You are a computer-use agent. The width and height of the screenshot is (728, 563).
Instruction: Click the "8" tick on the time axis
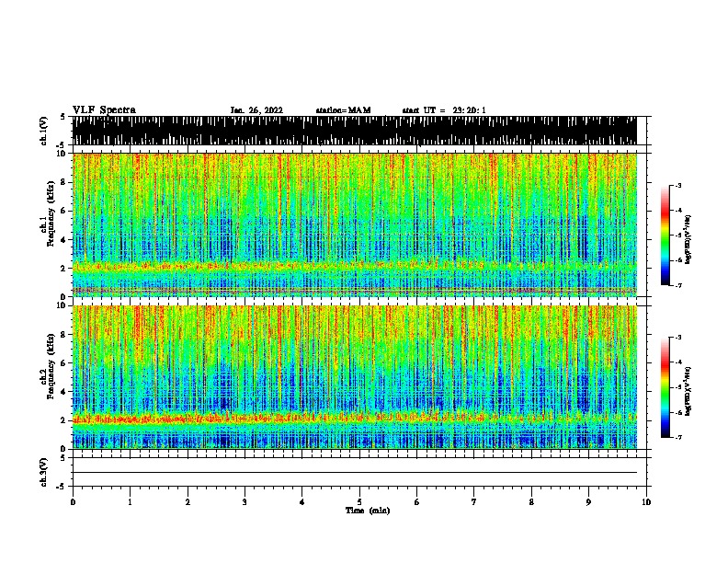point(531,501)
